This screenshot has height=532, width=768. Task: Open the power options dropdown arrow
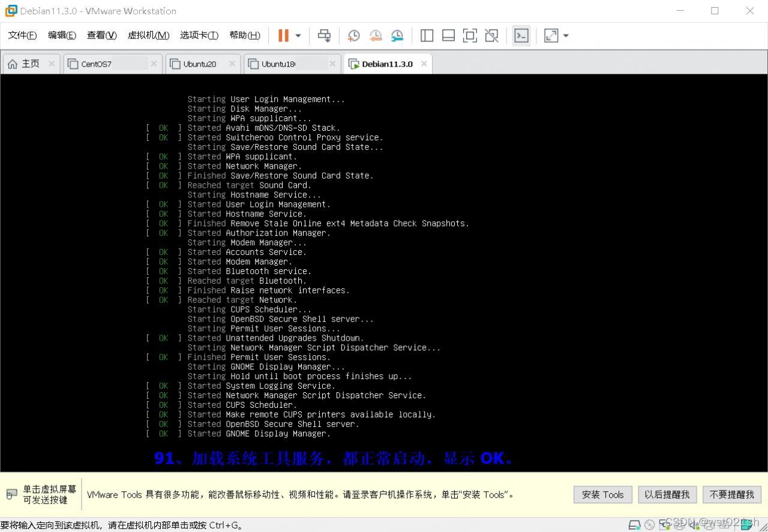tap(298, 35)
